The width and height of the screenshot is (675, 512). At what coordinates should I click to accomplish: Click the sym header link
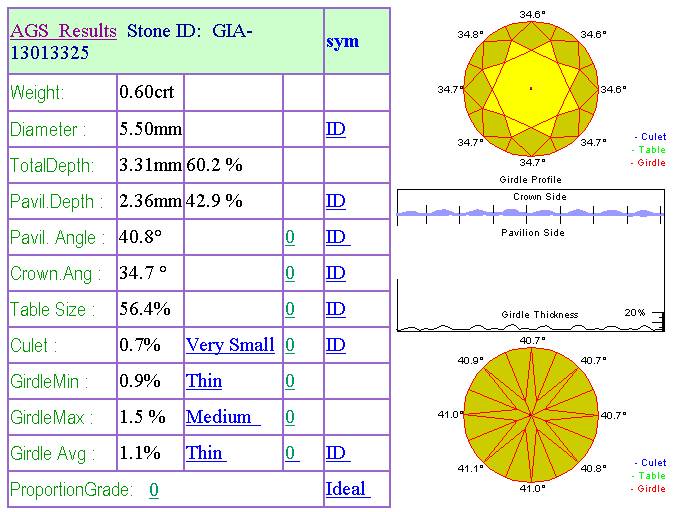[x=343, y=41]
